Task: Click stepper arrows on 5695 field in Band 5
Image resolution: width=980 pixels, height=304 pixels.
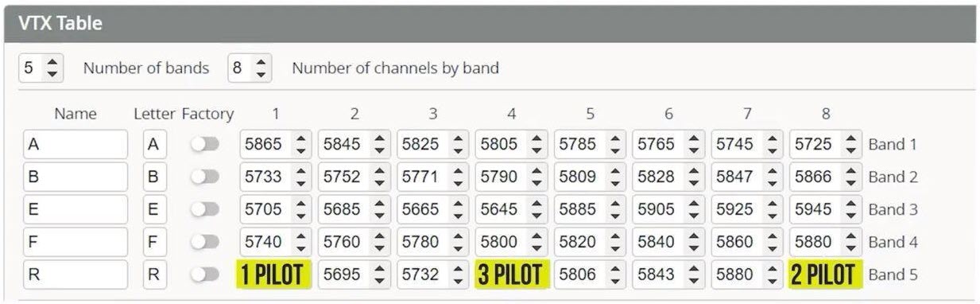Action: [379, 275]
